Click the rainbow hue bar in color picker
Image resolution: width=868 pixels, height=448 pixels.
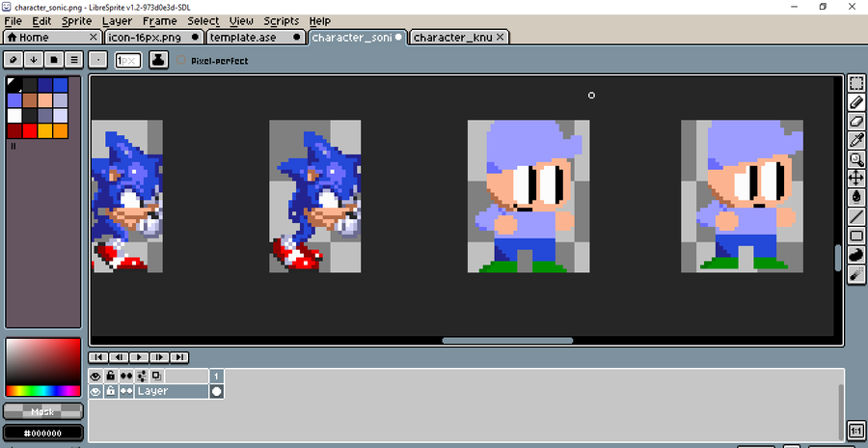click(x=43, y=391)
